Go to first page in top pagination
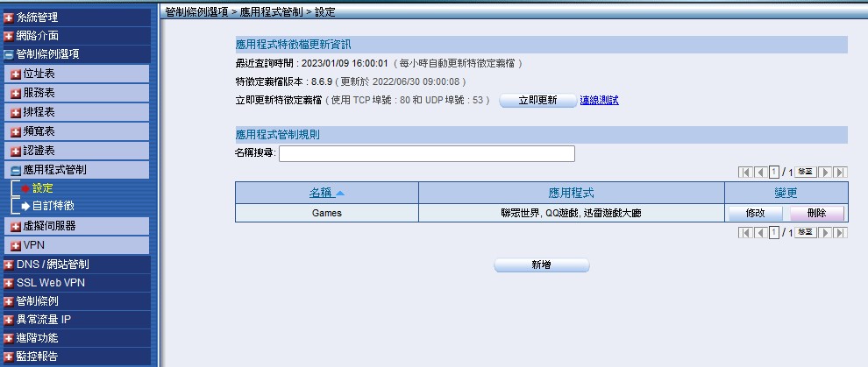The width and height of the screenshot is (868, 367). click(746, 173)
